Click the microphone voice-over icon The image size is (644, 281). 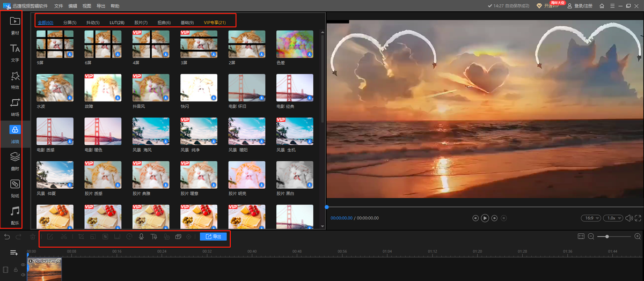point(142,236)
